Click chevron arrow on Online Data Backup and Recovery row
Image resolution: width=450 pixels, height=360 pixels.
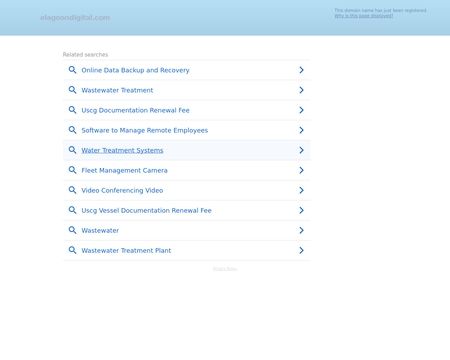click(301, 70)
